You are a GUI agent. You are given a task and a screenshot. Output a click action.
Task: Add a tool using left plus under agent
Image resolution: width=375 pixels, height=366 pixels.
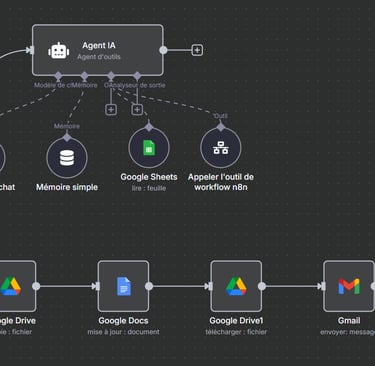(111, 109)
